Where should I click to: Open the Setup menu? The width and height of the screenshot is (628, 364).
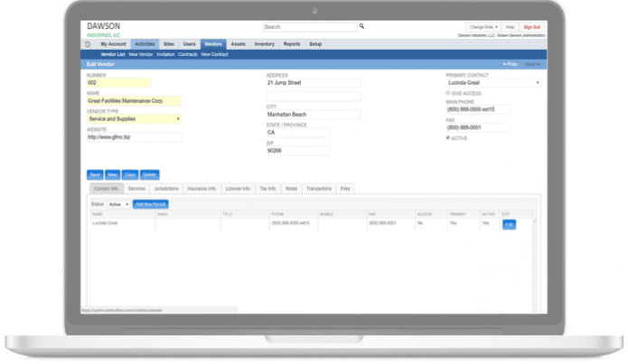click(315, 44)
